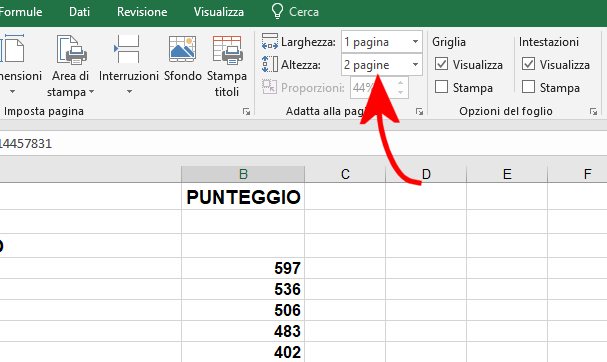
Task: Open the Visualizza ribbon tab
Action: pyautogui.click(x=219, y=12)
